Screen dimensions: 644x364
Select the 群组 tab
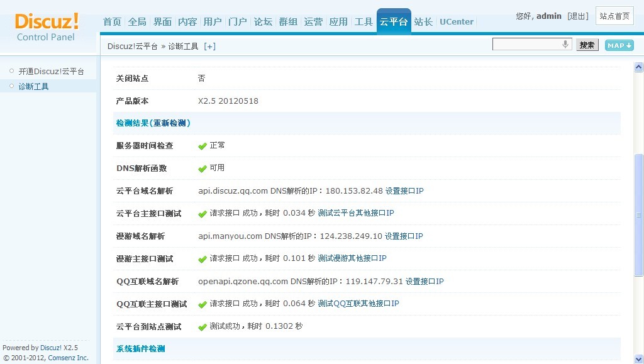288,22
